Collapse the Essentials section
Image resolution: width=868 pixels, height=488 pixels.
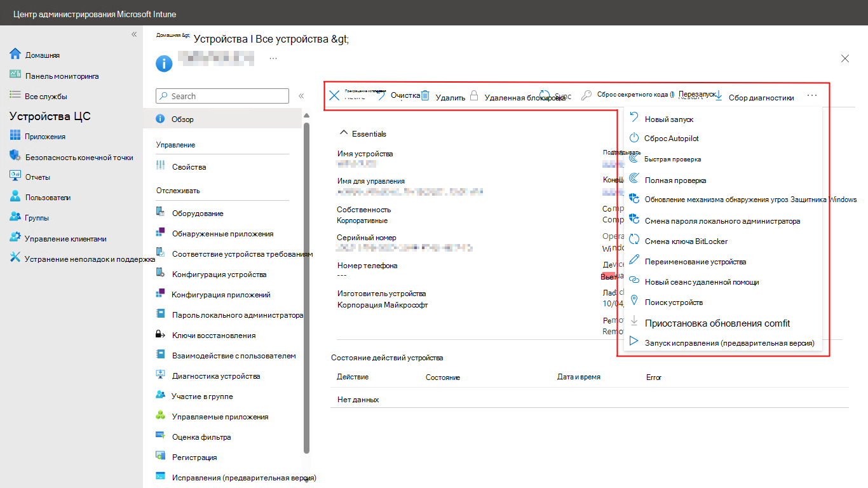(363, 133)
